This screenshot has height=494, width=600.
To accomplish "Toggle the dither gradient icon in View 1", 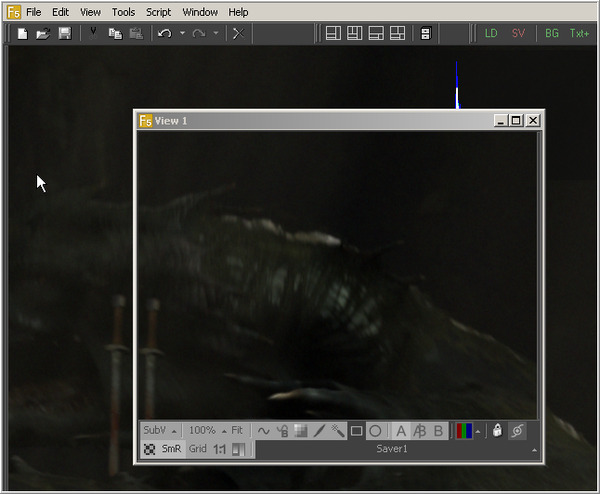I will click(300, 431).
